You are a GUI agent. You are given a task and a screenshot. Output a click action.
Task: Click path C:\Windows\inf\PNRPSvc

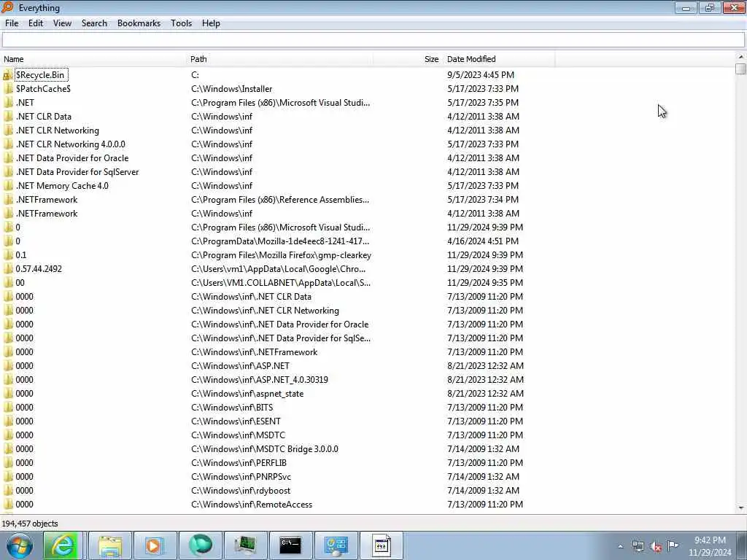point(241,477)
